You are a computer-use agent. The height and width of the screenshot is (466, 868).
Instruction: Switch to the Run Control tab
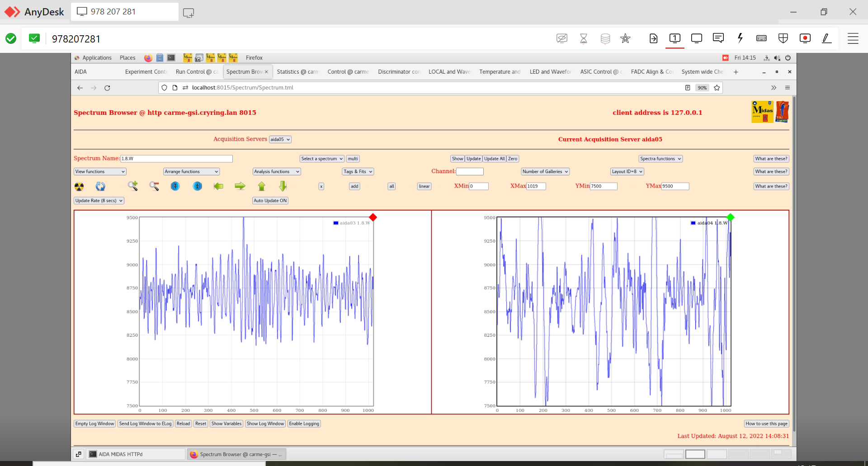pos(197,71)
